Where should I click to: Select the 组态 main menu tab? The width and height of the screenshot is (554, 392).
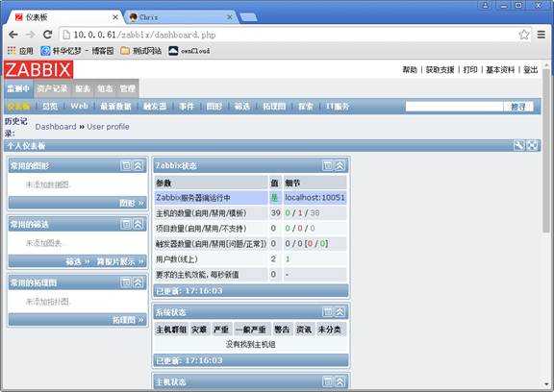point(105,88)
